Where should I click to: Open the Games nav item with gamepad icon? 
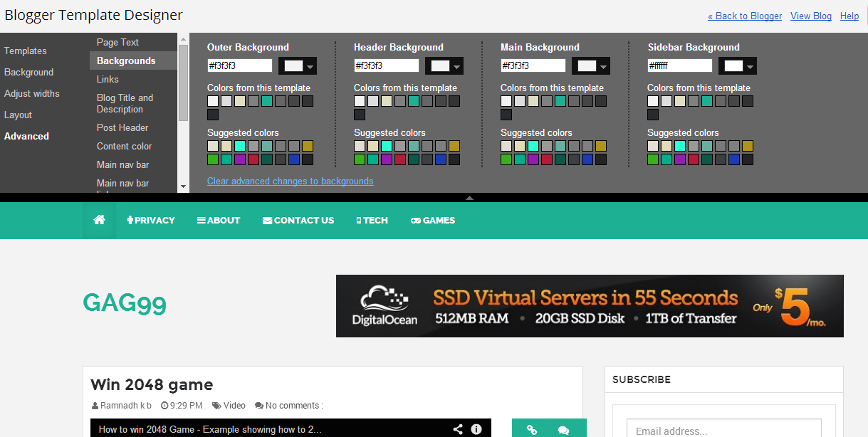(x=433, y=221)
